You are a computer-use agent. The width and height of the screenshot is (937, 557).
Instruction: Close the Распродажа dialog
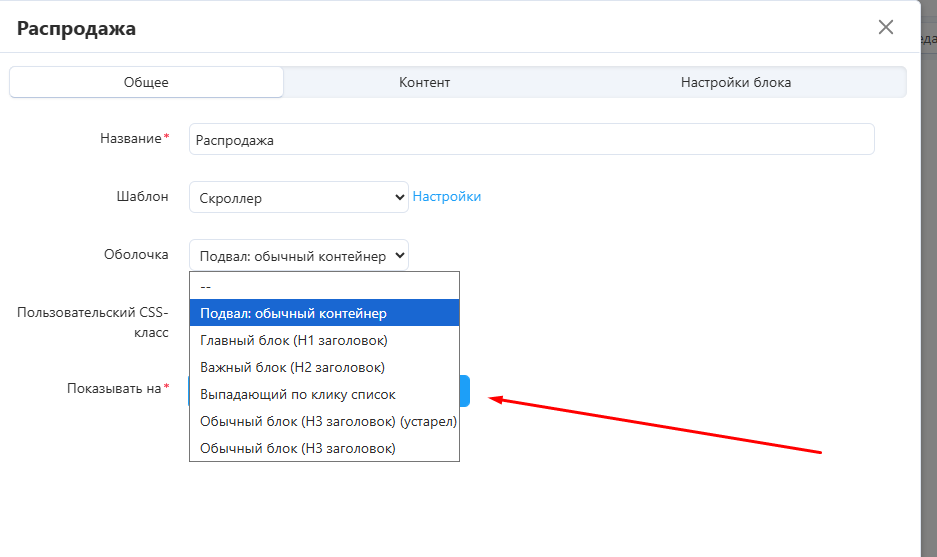point(885,28)
